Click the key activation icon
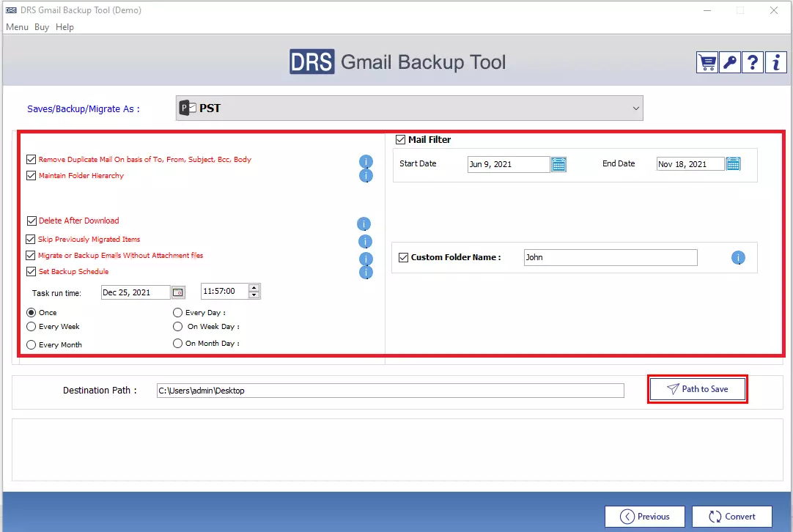This screenshot has width=793, height=532. [x=729, y=63]
